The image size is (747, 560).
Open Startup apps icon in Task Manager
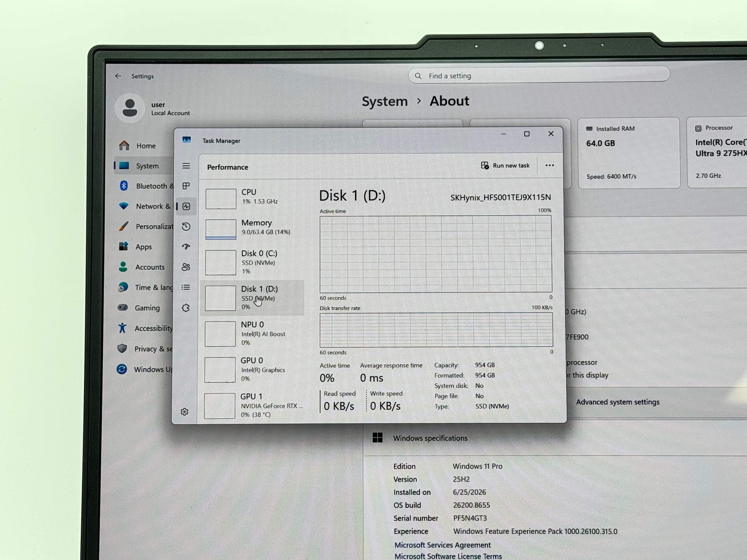186,246
